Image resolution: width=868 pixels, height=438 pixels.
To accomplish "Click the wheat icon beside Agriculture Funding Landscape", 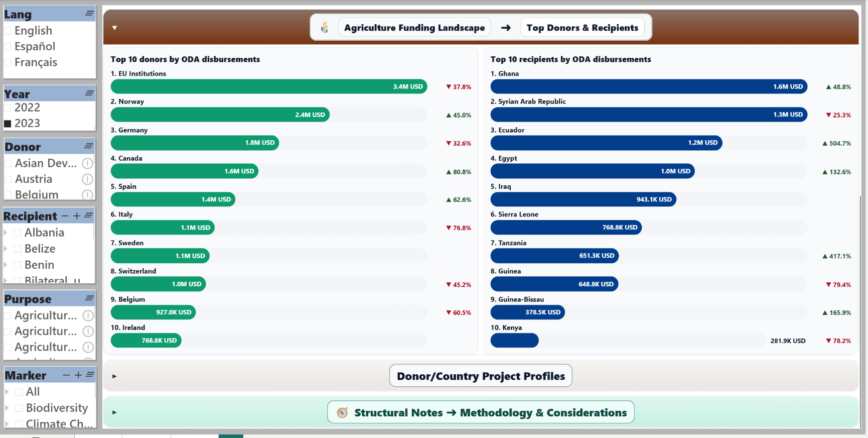I will coord(325,28).
